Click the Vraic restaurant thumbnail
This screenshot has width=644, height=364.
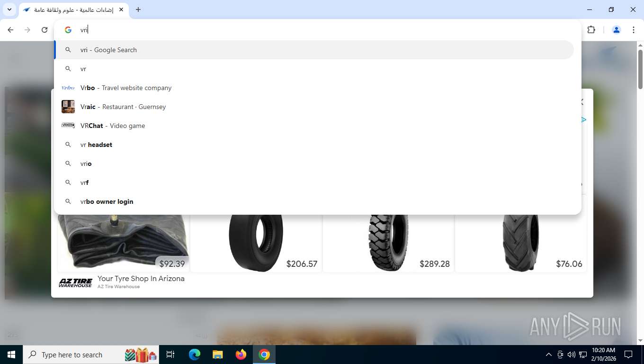68,107
